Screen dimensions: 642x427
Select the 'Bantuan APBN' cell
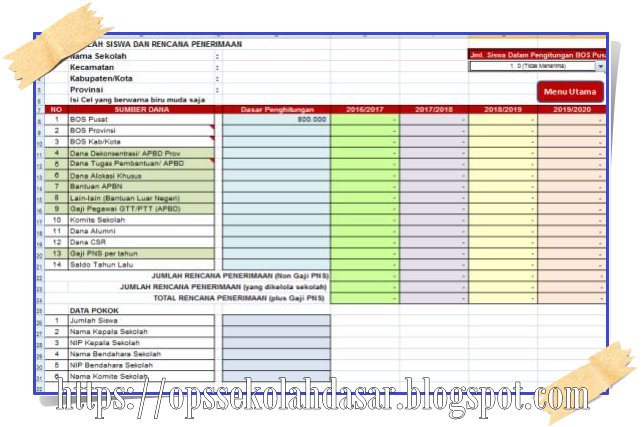click(x=142, y=187)
